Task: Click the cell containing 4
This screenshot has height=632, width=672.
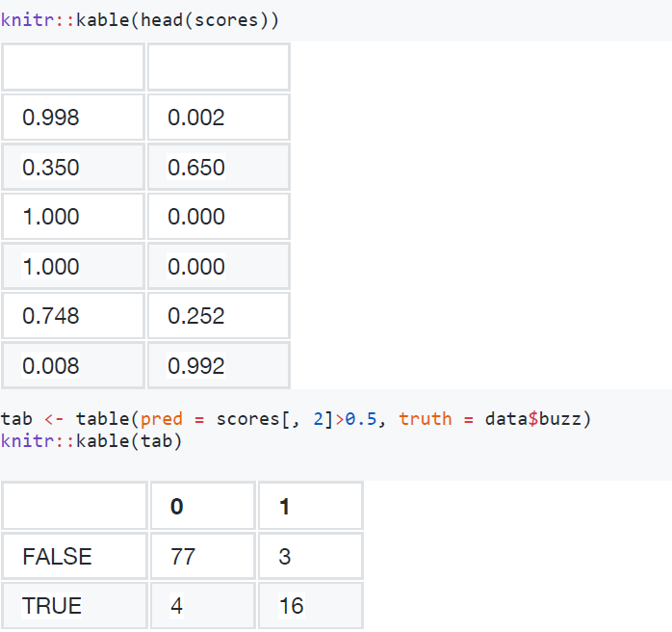Action: coord(203,605)
